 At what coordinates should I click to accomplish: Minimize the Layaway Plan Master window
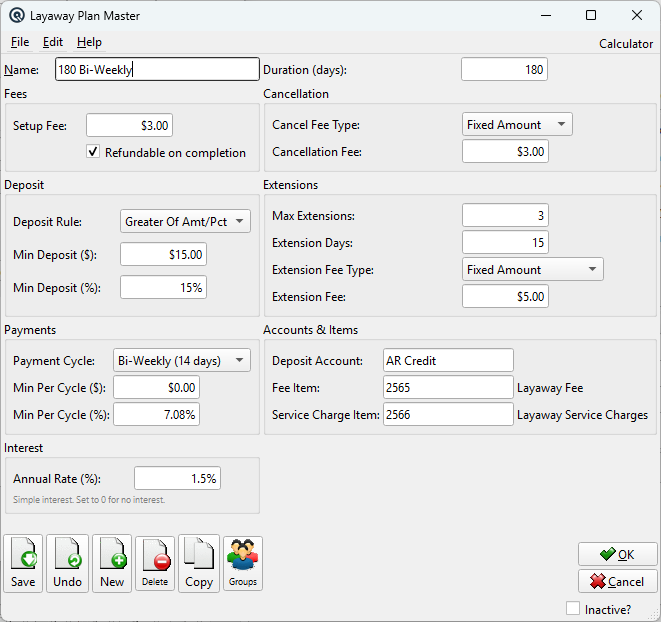click(546, 16)
